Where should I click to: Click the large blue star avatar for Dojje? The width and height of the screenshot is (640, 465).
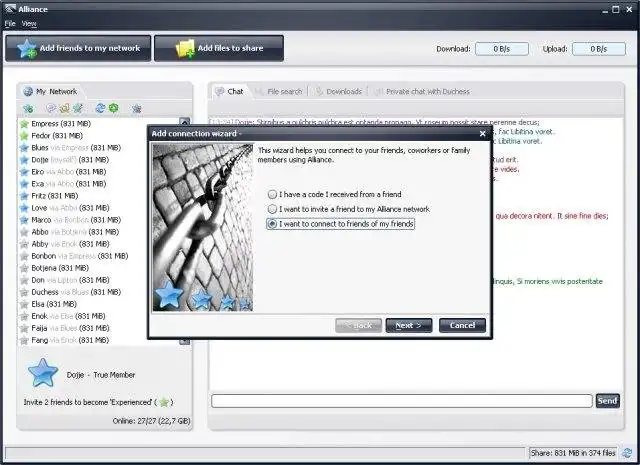point(43,373)
